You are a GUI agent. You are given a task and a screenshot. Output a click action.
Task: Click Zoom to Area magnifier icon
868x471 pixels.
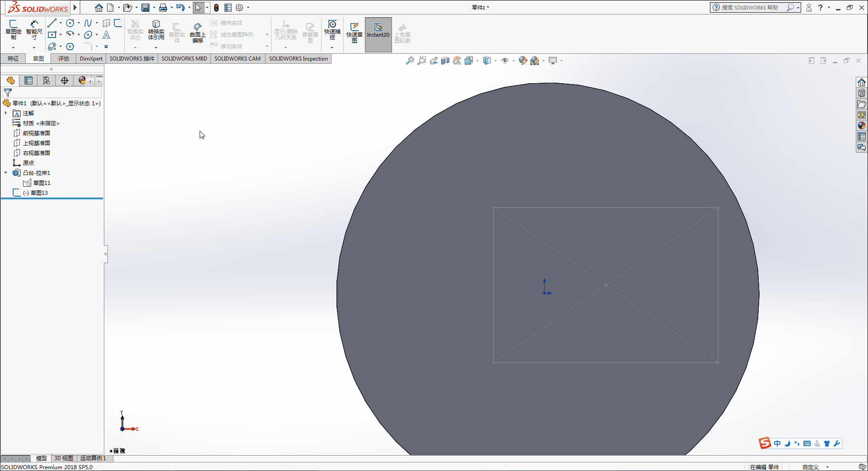421,61
